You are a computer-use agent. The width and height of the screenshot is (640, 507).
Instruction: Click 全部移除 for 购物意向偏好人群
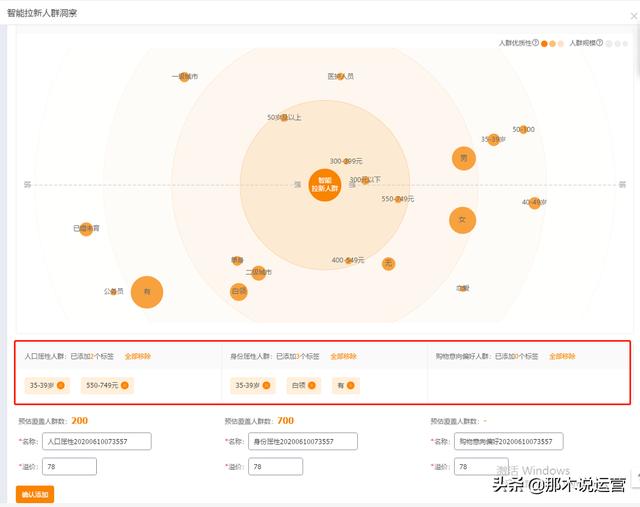[562, 356]
